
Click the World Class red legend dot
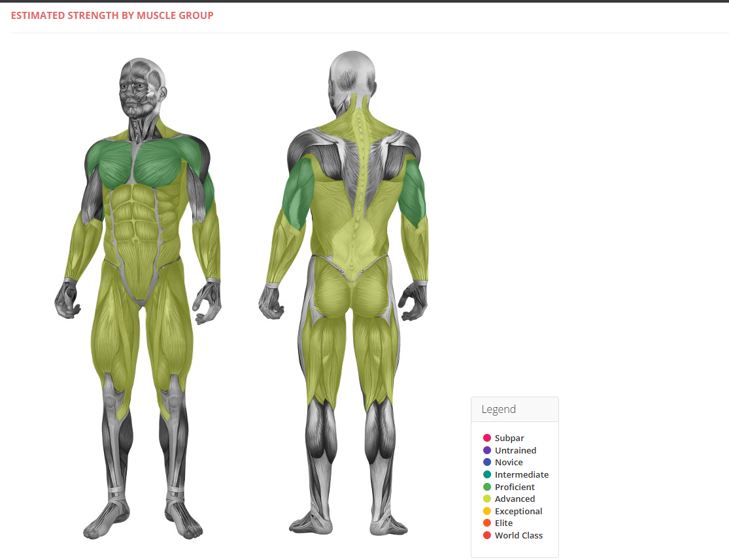point(487,535)
